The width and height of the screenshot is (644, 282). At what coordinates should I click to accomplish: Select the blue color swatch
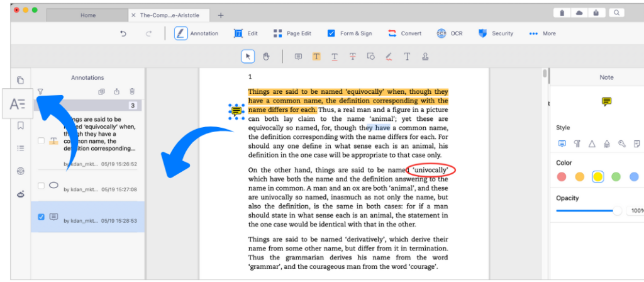pyautogui.click(x=634, y=177)
